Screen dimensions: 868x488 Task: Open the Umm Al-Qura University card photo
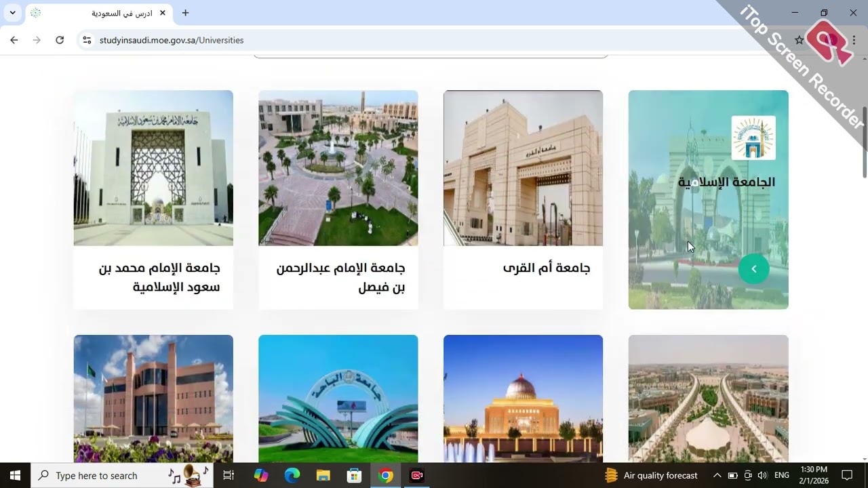(523, 168)
